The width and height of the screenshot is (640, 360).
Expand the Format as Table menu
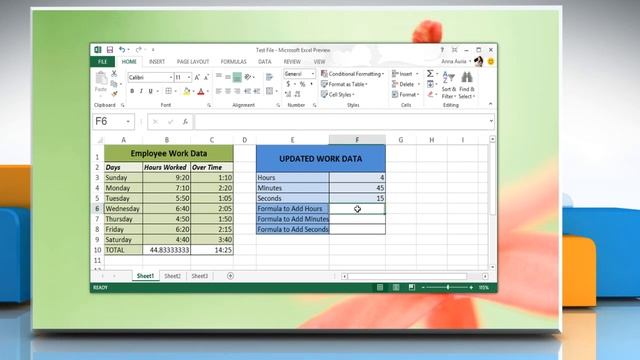coord(344,84)
